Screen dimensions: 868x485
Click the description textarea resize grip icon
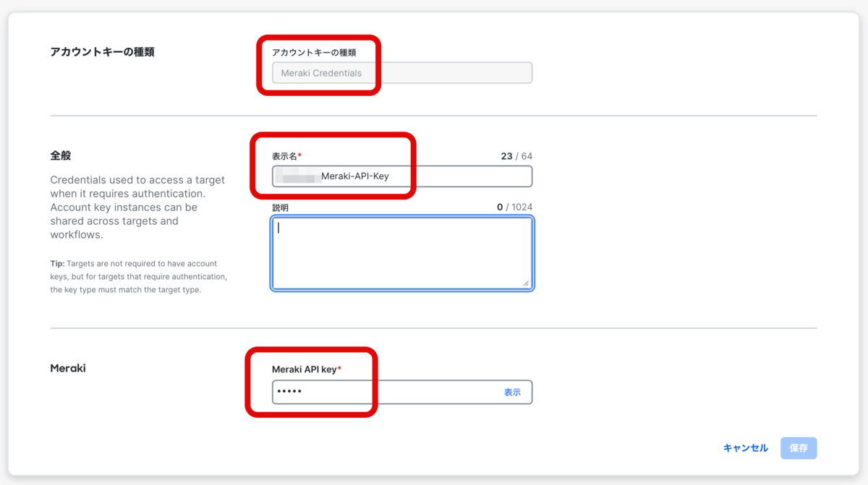click(526, 283)
